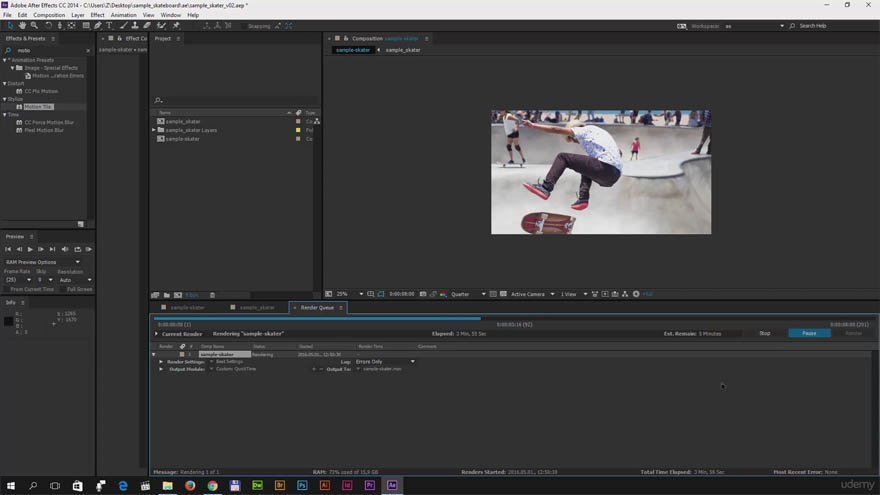
Task: Select the Brush tool
Action: point(123,26)
